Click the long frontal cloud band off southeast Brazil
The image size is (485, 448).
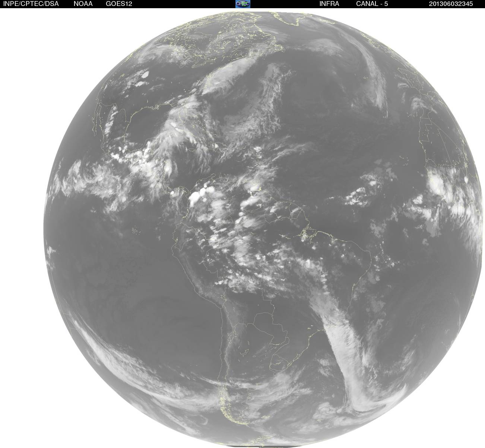341,346
